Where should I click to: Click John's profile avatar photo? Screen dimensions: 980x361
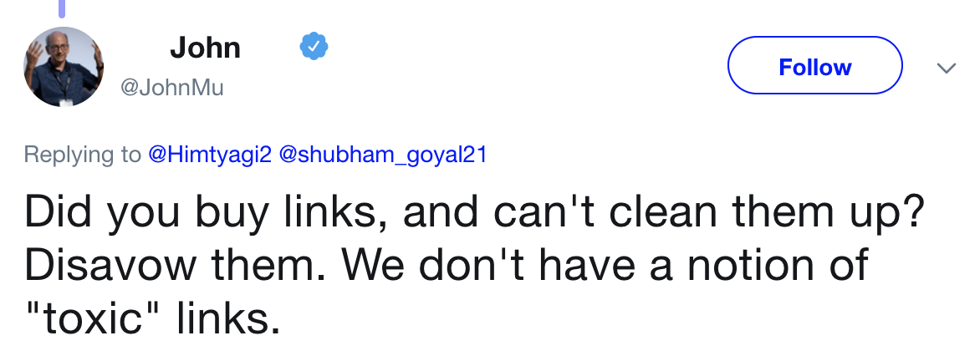63,67
